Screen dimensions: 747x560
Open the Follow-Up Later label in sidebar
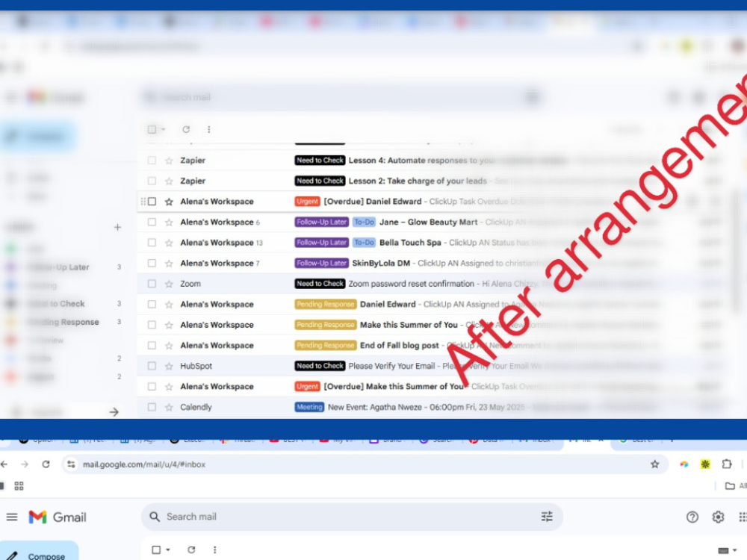pyautogui.click(x=58, y=267)
